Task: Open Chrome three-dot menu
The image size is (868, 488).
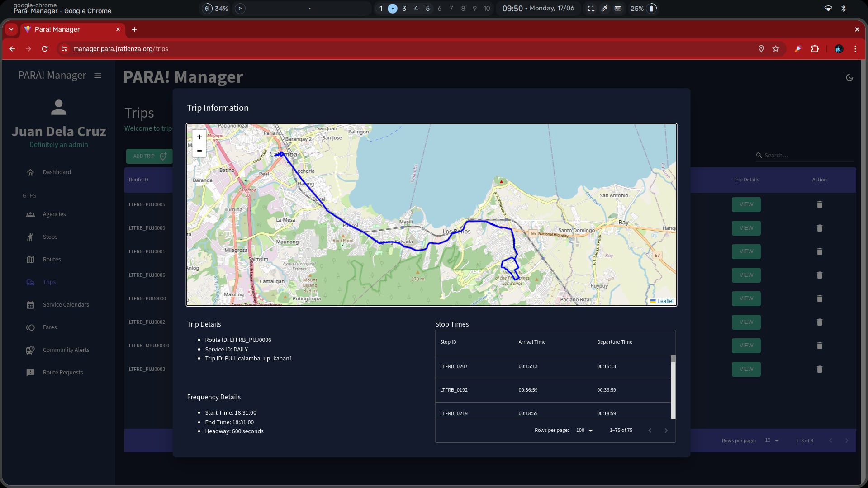Action: pos(855,49)
